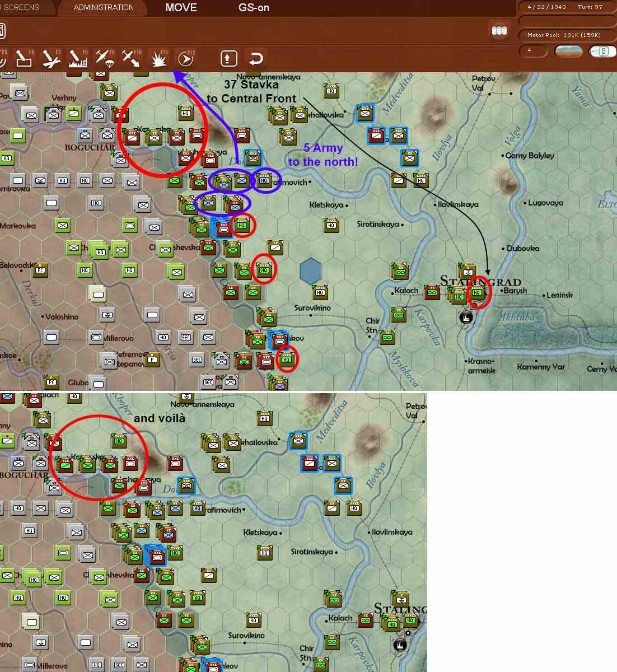617x672 pixels.
Task: Select the F9 air transport mode icon
Action: point(105,58)
